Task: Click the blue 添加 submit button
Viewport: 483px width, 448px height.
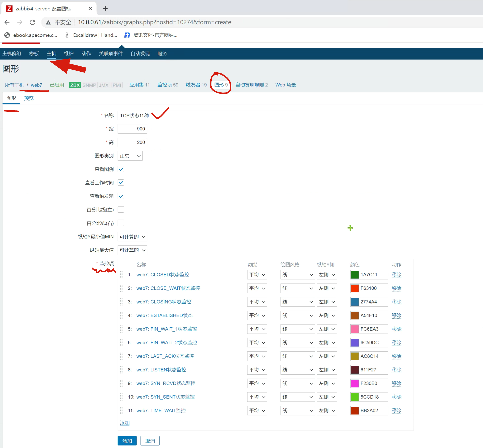Action: (x=127, y=441)
